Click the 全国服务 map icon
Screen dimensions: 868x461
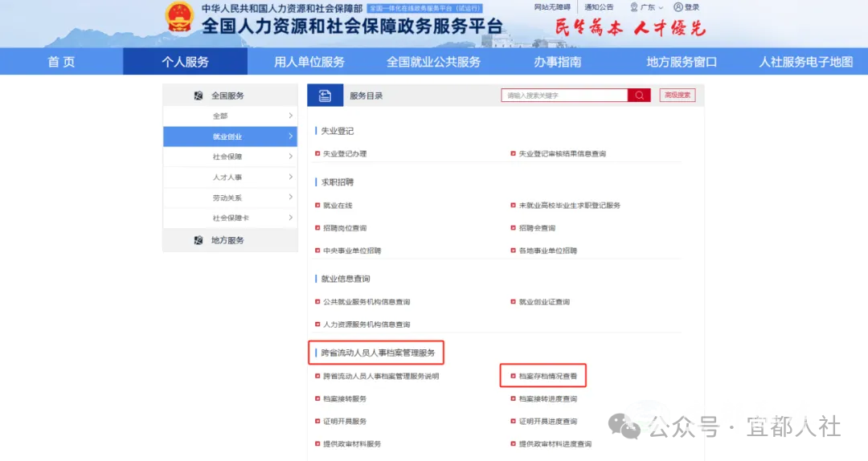pyautogui.click(x=199, y=96)
